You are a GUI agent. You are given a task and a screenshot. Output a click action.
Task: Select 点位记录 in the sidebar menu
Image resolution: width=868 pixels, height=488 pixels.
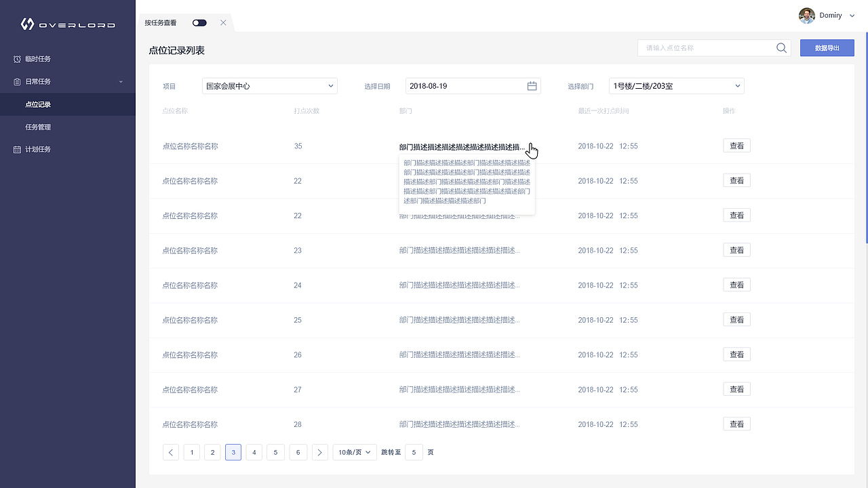[x=40, y=104]
